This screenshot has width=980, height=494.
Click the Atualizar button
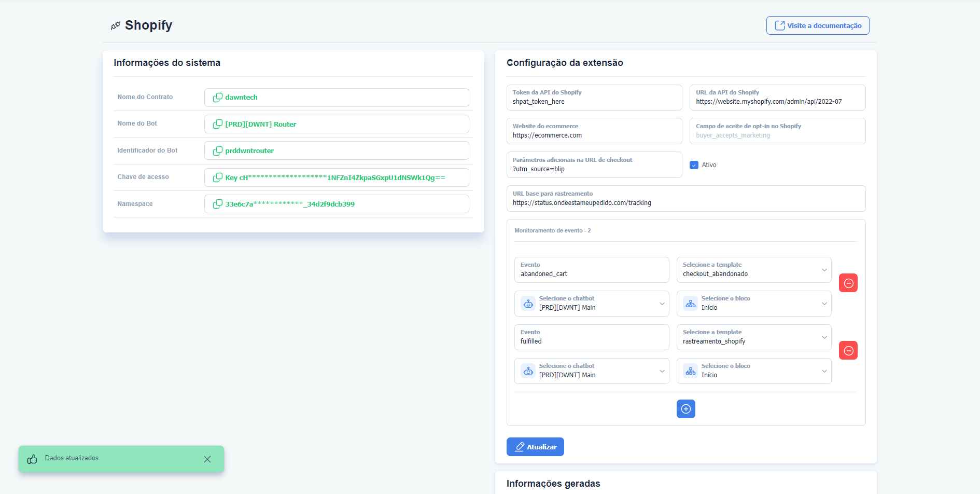(x=535, y=447)
